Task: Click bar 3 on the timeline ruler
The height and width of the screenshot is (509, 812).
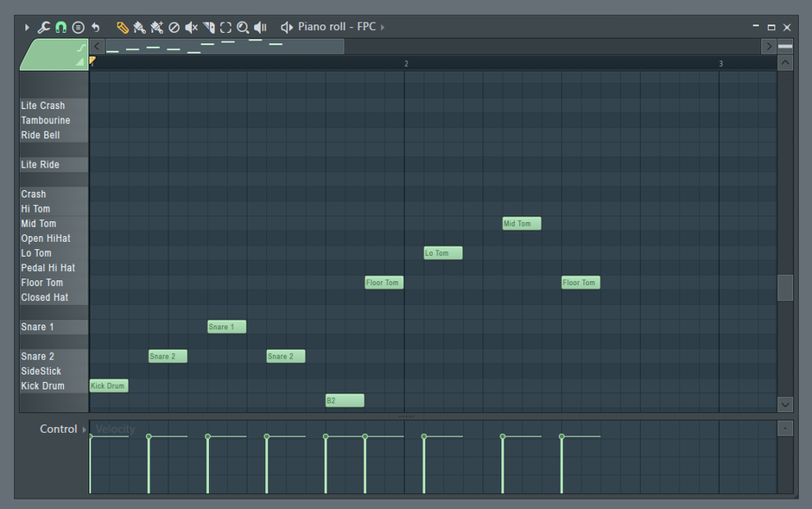Action: point(720,64)
